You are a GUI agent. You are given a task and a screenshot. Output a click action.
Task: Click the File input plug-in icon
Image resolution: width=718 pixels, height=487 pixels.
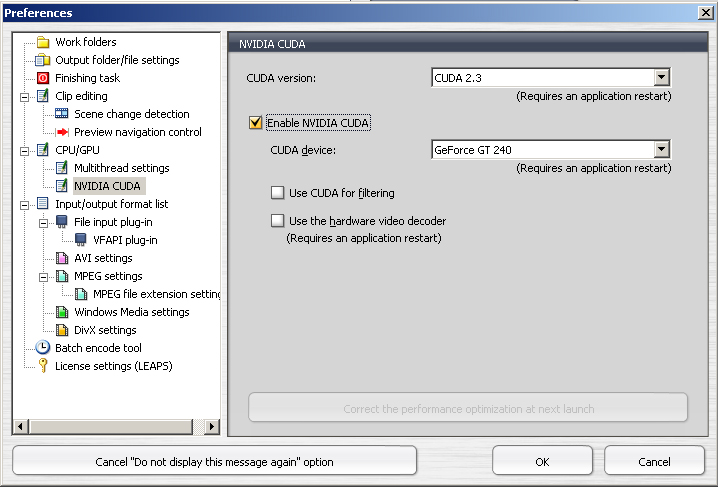click(x=62, y=222)
